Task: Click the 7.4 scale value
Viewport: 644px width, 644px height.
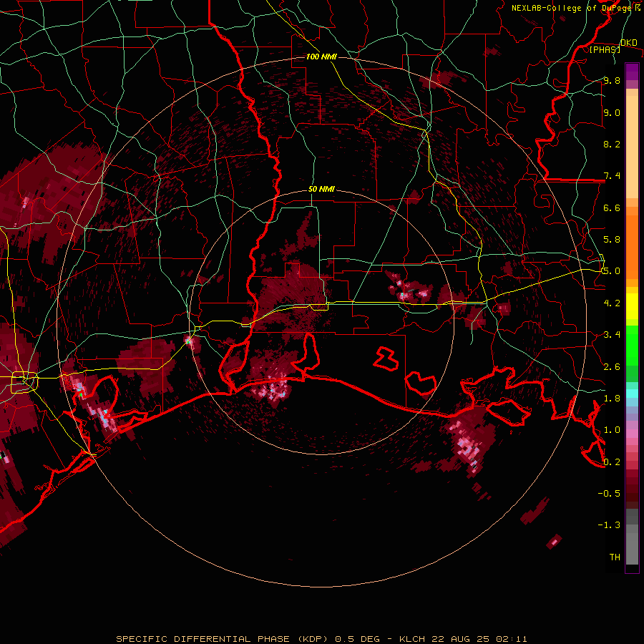Action: tap(612, 176)
